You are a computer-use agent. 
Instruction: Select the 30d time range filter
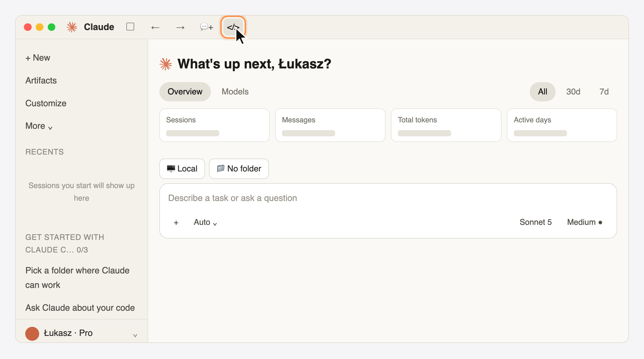pyautogui.click(x=573, y=92)
